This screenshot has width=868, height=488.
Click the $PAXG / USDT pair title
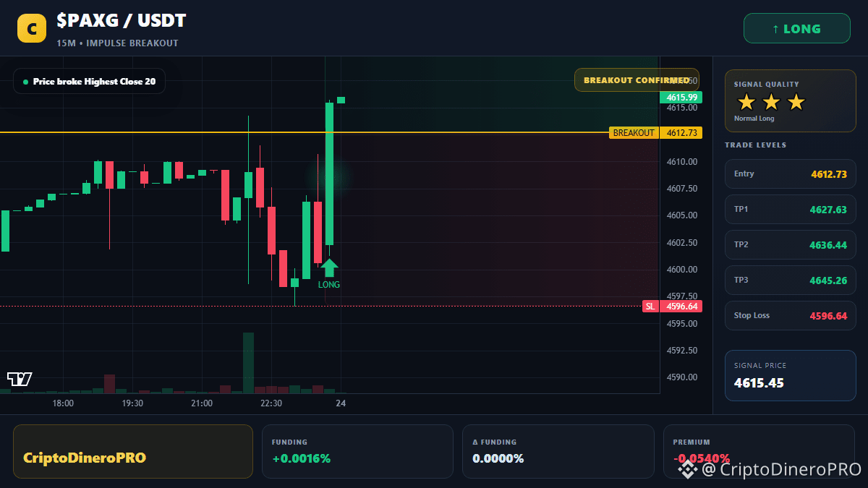[122, 22]
